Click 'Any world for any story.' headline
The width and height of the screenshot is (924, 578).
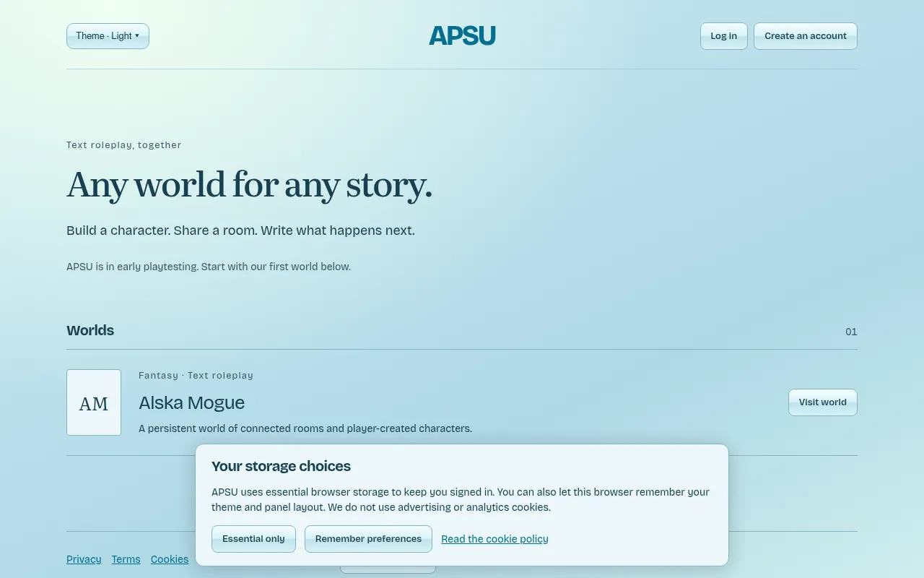point(249,184)
